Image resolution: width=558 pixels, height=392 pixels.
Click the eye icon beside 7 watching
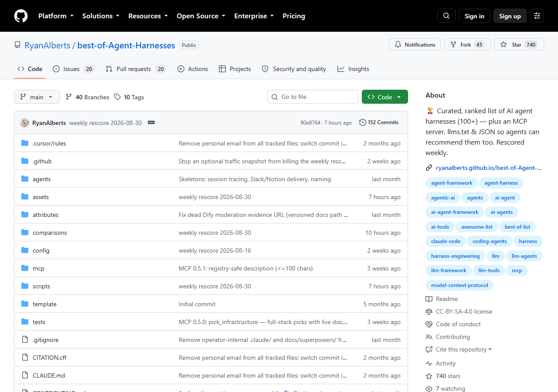429,389
